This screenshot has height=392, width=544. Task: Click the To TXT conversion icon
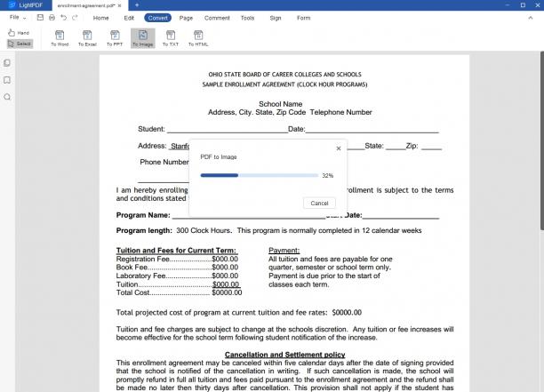click(x=171, y=38)
